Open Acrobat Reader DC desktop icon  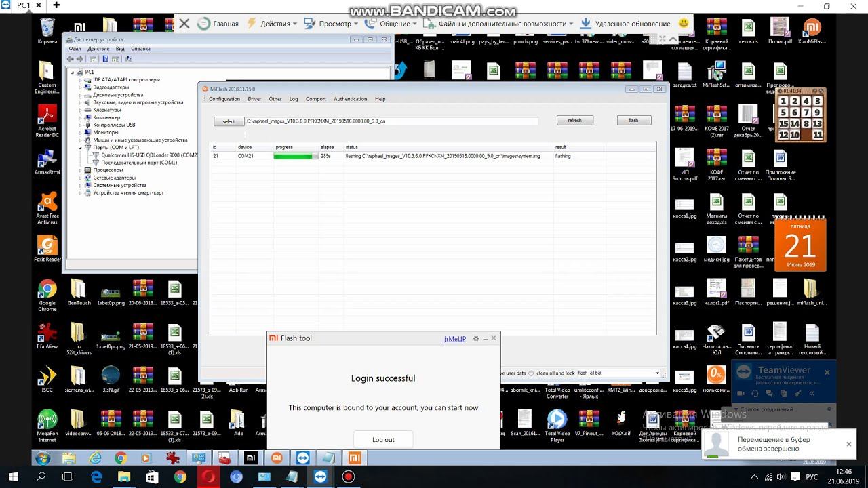(x=47, y=121)
